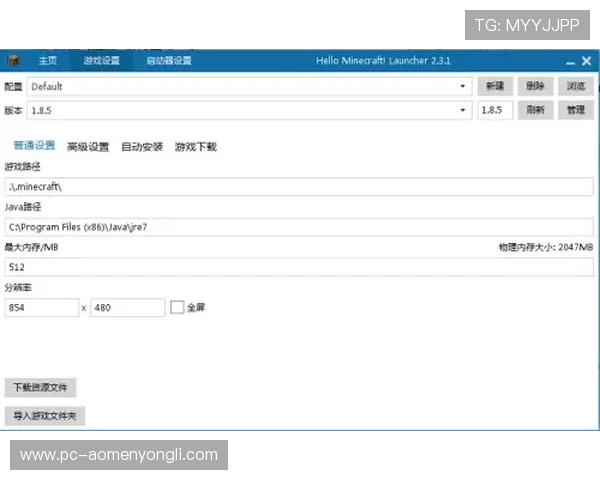This screenshot has height=480, width=600.
Task: Click the 下载资源文件 download resources button
Action: click(x=41, y=388)
